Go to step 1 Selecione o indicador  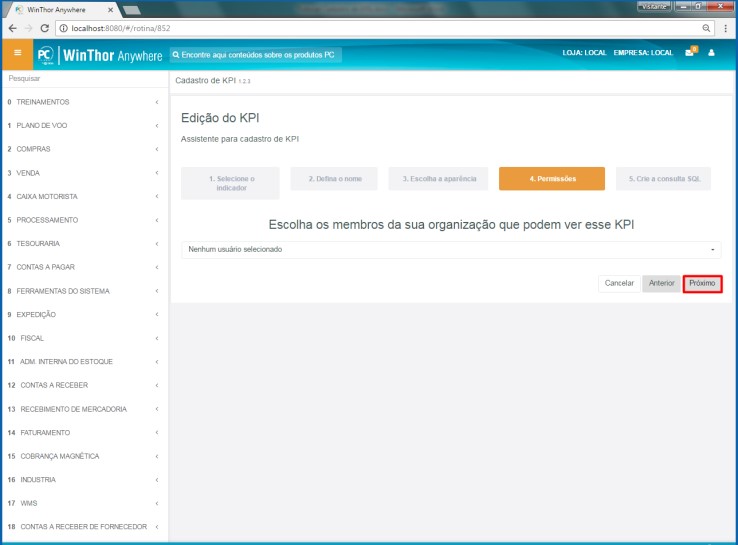point(230,183)
